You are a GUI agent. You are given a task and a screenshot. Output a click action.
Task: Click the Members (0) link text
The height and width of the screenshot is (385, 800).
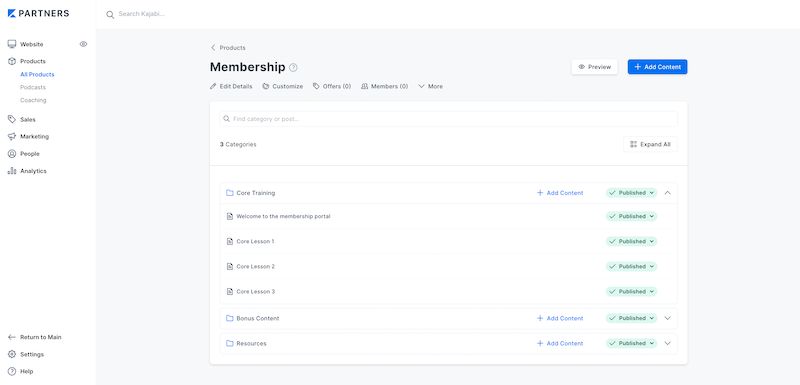(x=389, y=86)
